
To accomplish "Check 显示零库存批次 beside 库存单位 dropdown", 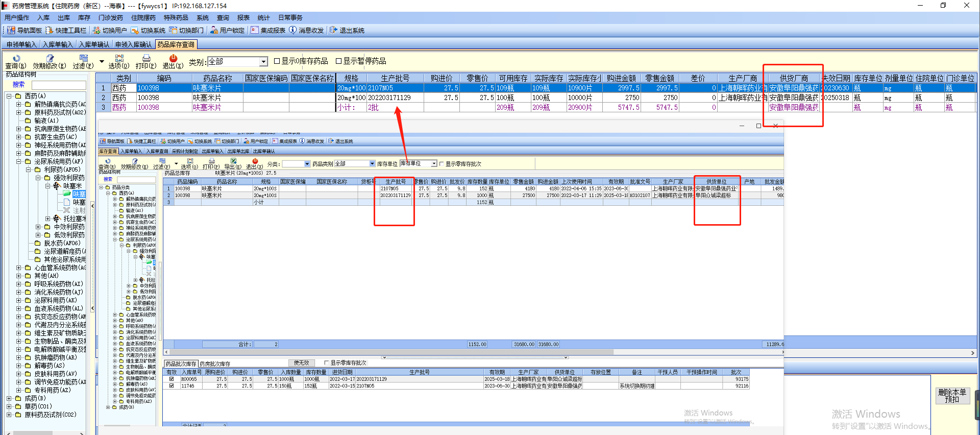I will tap(442, 164).
